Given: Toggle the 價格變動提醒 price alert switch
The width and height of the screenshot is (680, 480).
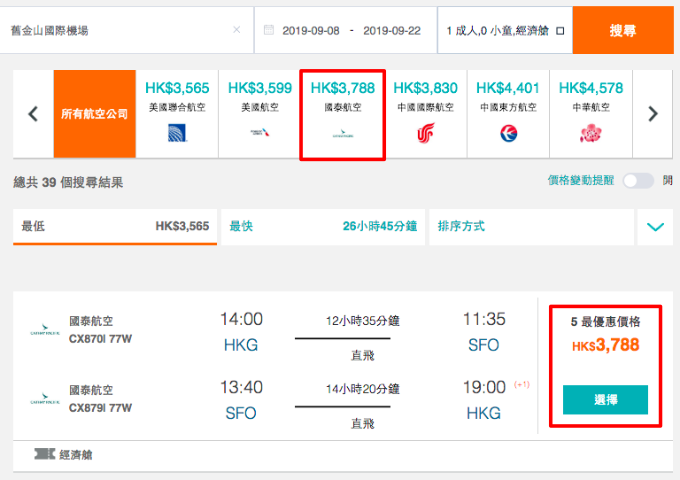Looking at the screenshot, I should point(638,181).
